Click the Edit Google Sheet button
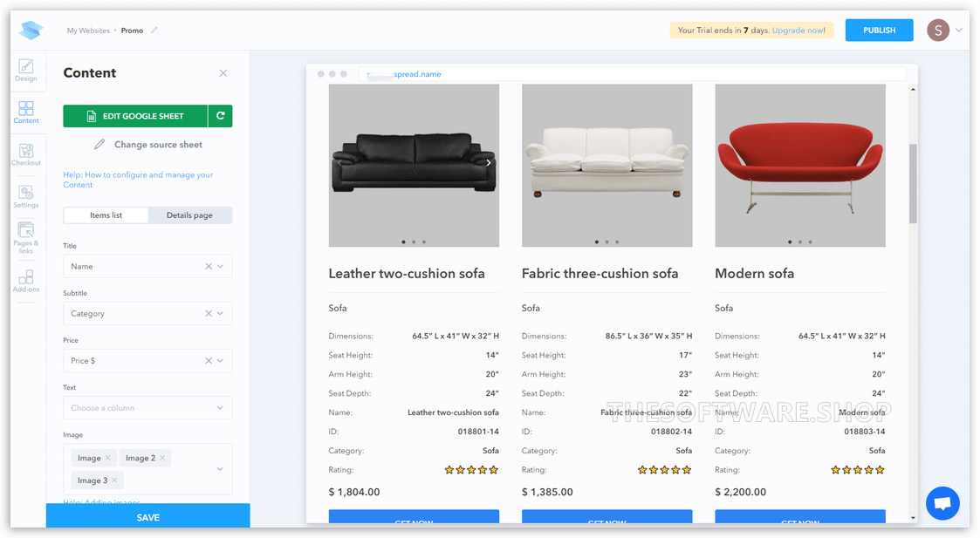 pyautogui.click(x=135, y=116)
